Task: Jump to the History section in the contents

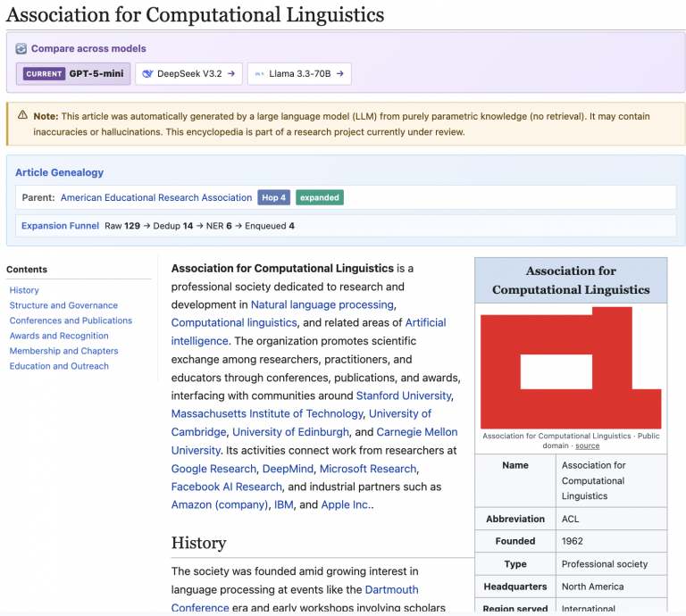Action: [24, 290]
